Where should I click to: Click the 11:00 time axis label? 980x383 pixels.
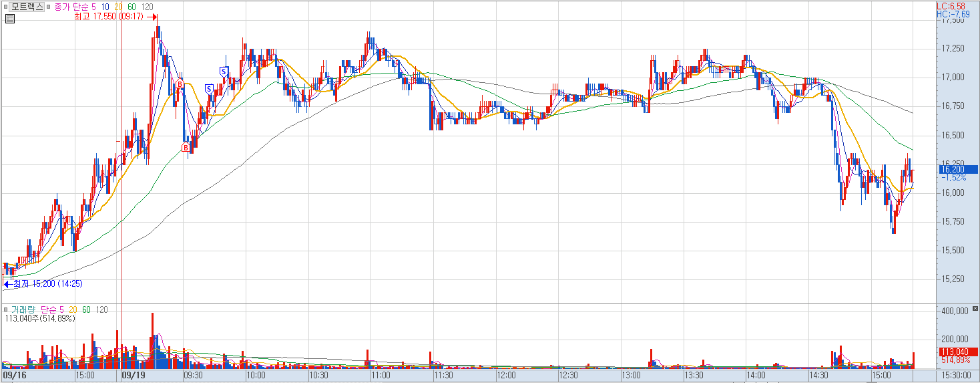coord(381,376)
